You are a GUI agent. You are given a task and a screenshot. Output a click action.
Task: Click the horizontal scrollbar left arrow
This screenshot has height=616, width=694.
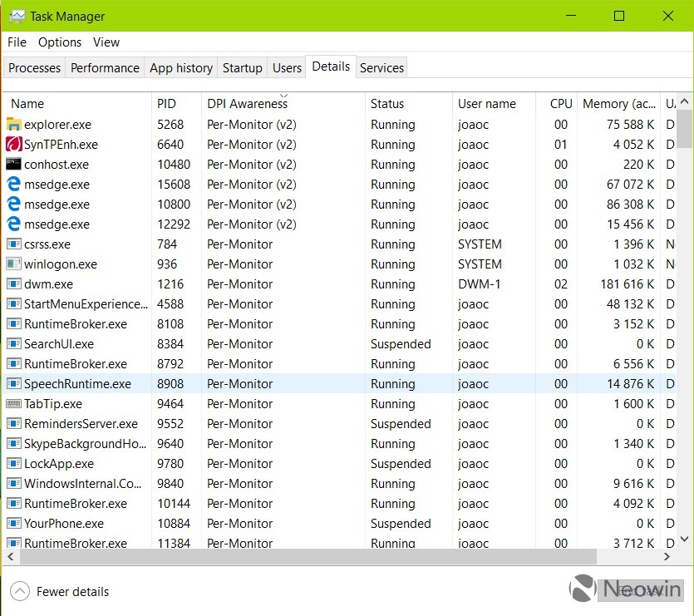pos(11,557)
